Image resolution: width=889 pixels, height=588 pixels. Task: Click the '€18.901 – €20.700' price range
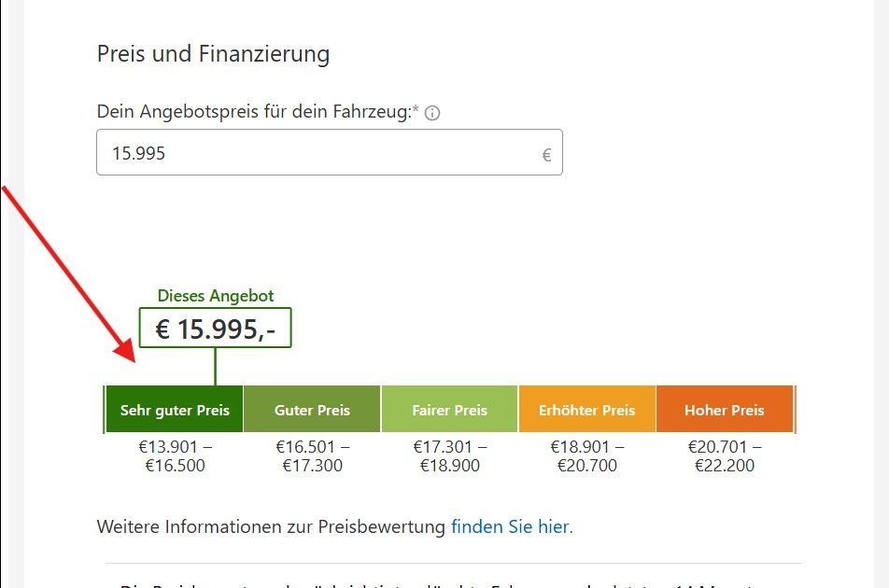586,455
